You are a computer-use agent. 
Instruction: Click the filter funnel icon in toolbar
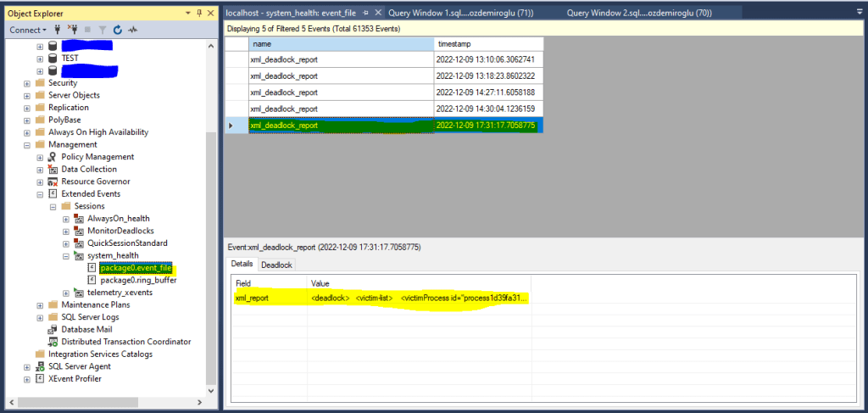click(x=103, y=30)
